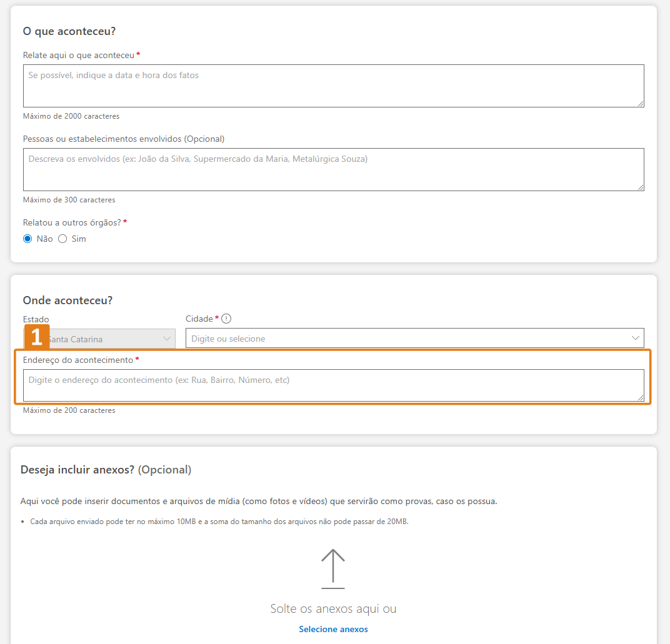Image resolution: width=670 pixels, height=644 pixels.
Task: Click the info icon beside Cidade
Action: 226,319
